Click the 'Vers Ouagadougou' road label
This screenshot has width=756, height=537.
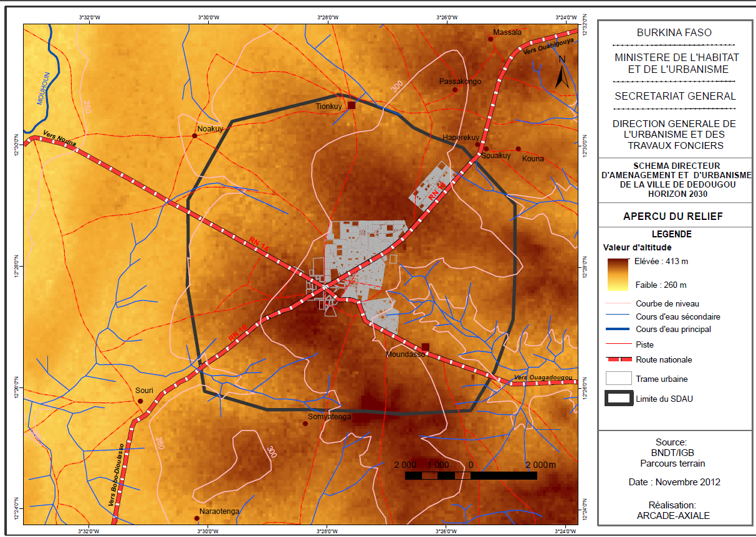tap(543, 378)
